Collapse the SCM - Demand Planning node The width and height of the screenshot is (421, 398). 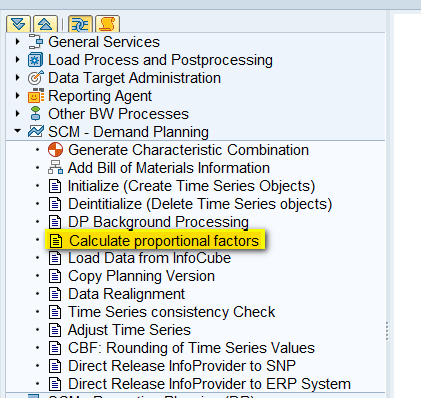(x=18, y=131)
